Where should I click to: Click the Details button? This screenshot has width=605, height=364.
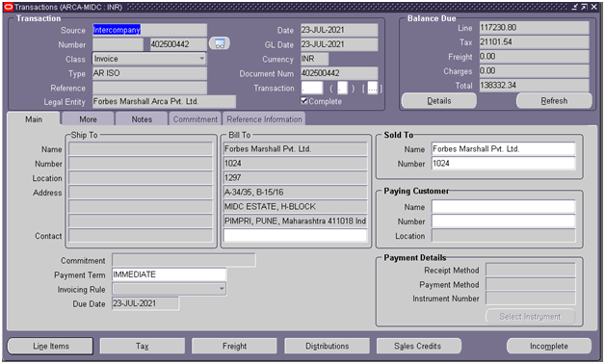pyautogui.click(x=439, y=101)
